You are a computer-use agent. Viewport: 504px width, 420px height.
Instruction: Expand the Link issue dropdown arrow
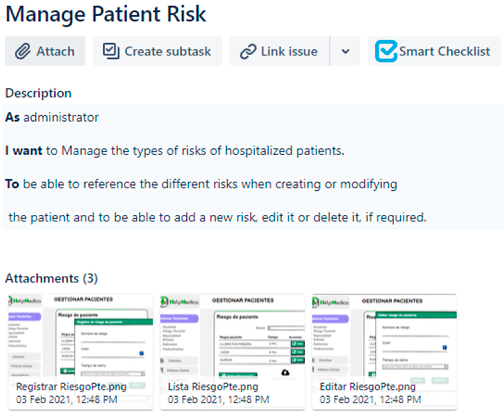[345, 51]
